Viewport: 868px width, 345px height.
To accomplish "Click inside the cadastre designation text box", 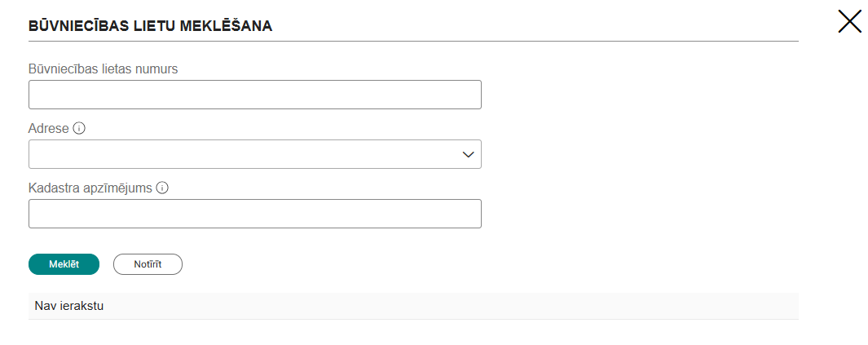I will click(x=254, y=214).
